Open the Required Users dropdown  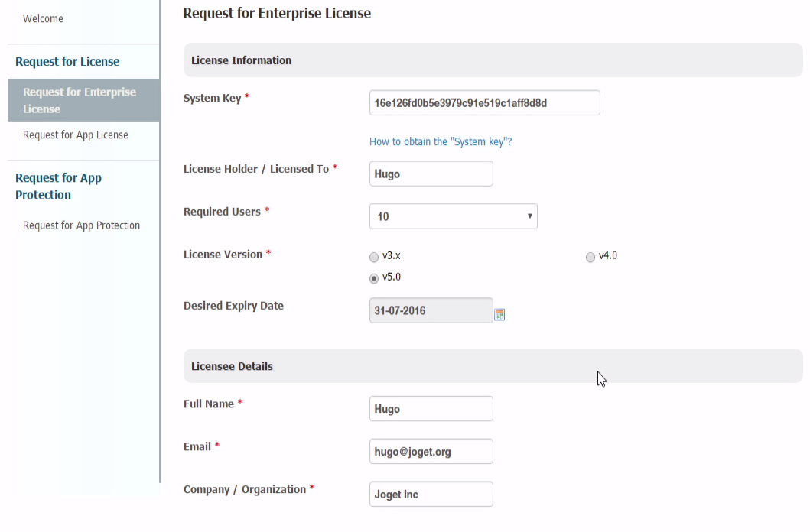click(453, 216)
